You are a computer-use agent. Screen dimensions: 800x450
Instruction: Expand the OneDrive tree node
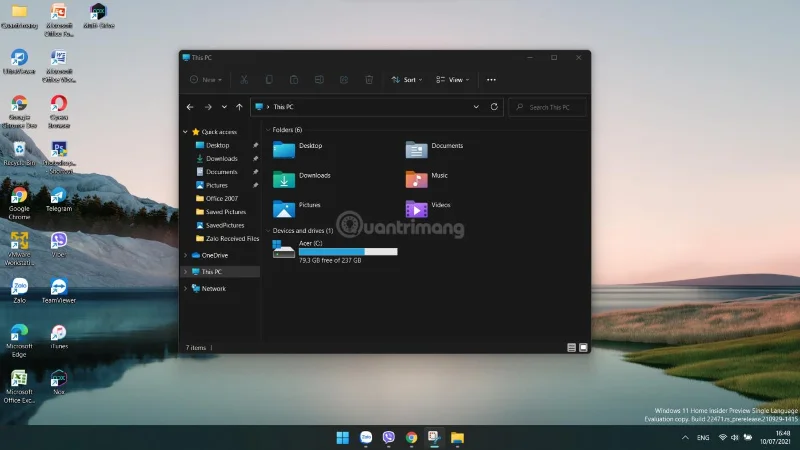tap(185, 255)
